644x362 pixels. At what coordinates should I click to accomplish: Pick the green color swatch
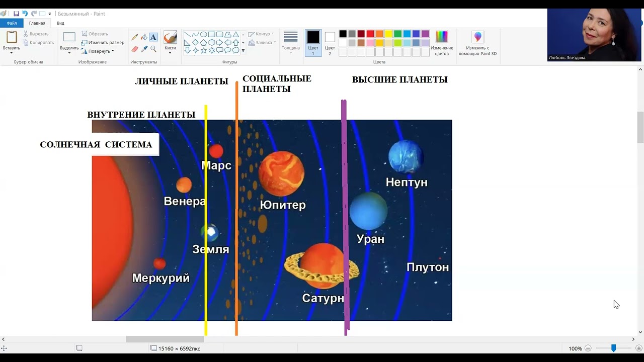coord(397,34)
